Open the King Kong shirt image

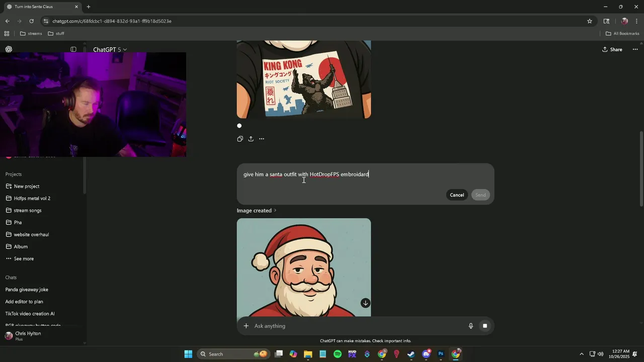pos(304,79)
